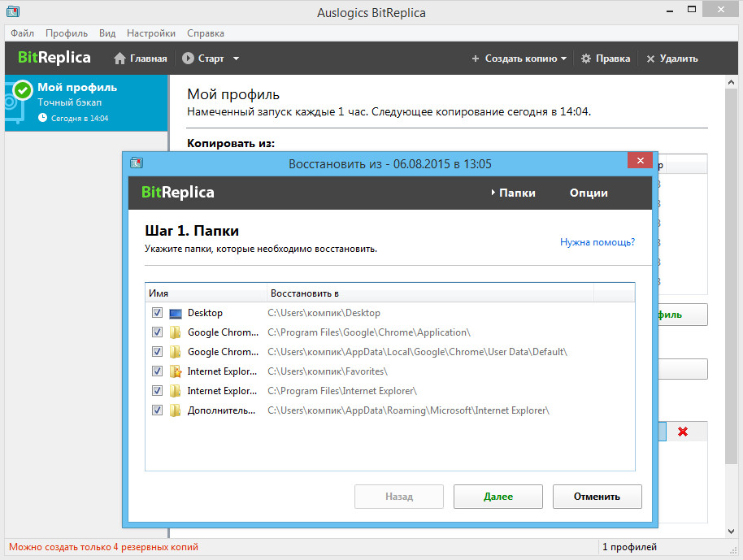The height and width of the screenshot is (560, 743).
Task: Click the red X delete icon
Action: point(683,432)
